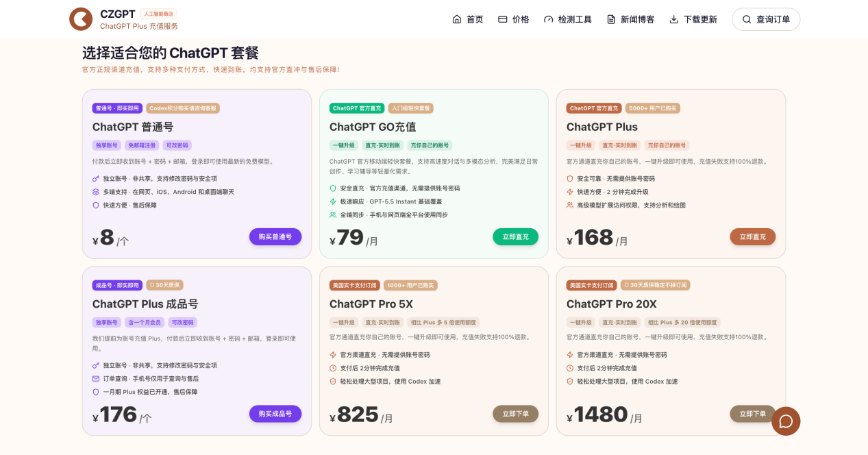The height and width of the screenshot is (455, 868).
Task: Click the ¥825 /月 price
Action: coord(361,415)
